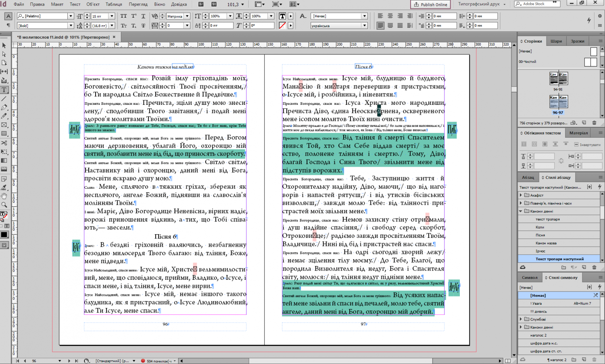The height and width of the screenshot is (364, 605).
Task: Apply Underline formatting
Action: 143,16
